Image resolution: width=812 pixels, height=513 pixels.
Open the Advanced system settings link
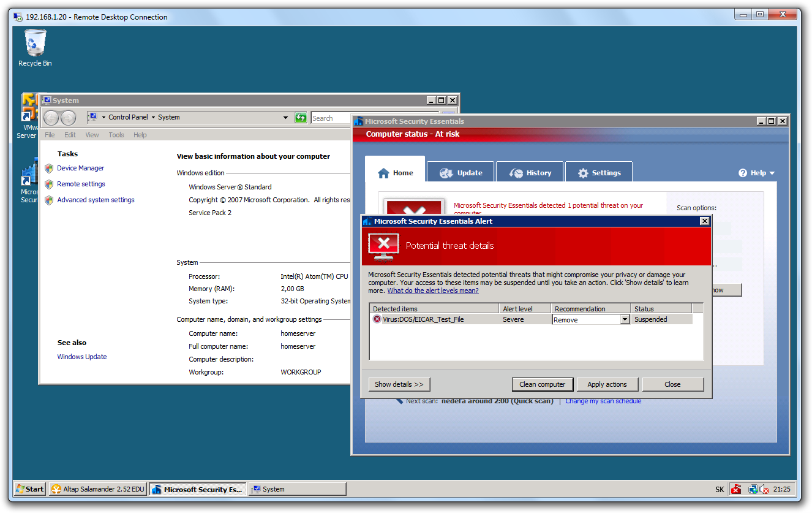[x=96, y=200]
